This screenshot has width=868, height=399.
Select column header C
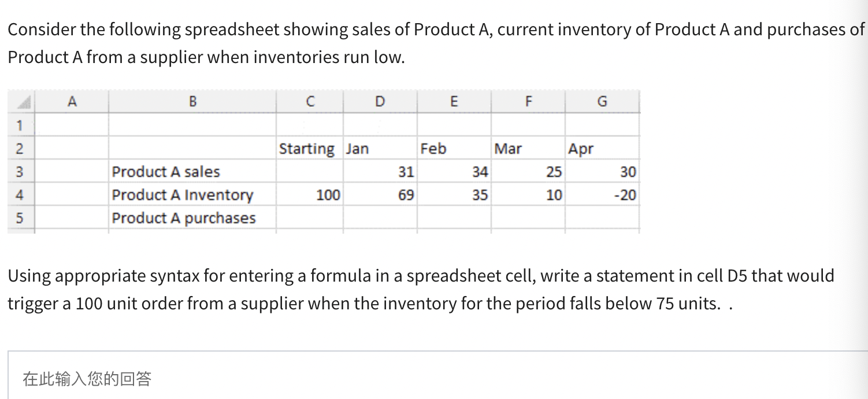click(311, 101)
